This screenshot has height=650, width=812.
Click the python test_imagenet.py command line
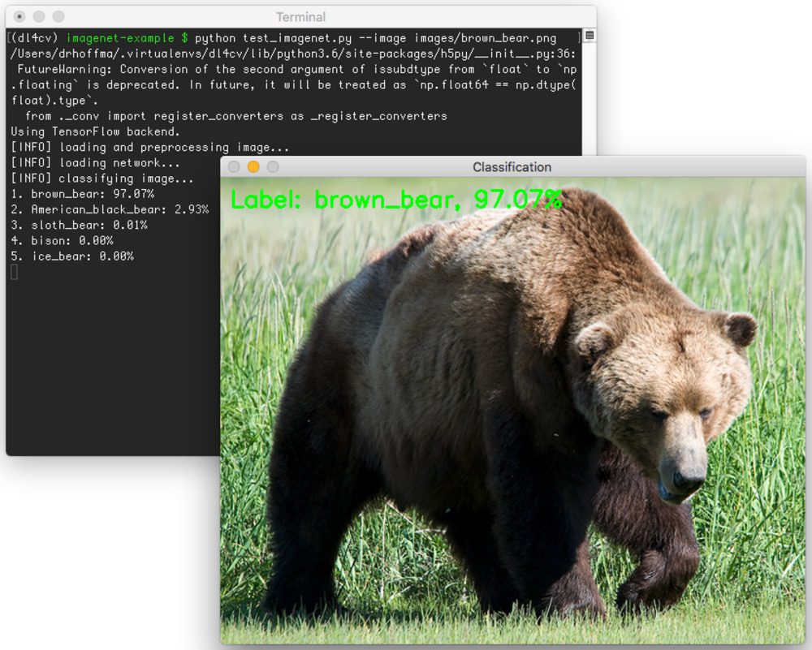pyautogui.click(x=375, y=38)
